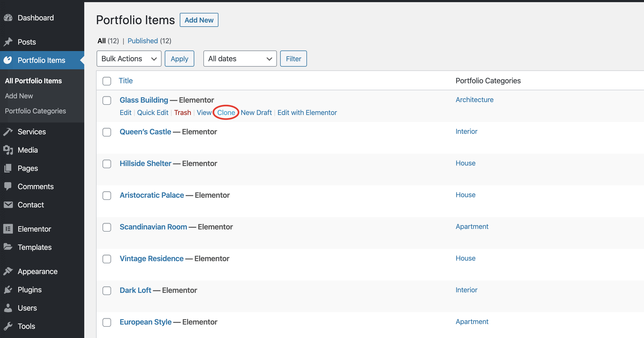Click the Clone link for Glass Building
644x338 pixels.
point(226,113)
